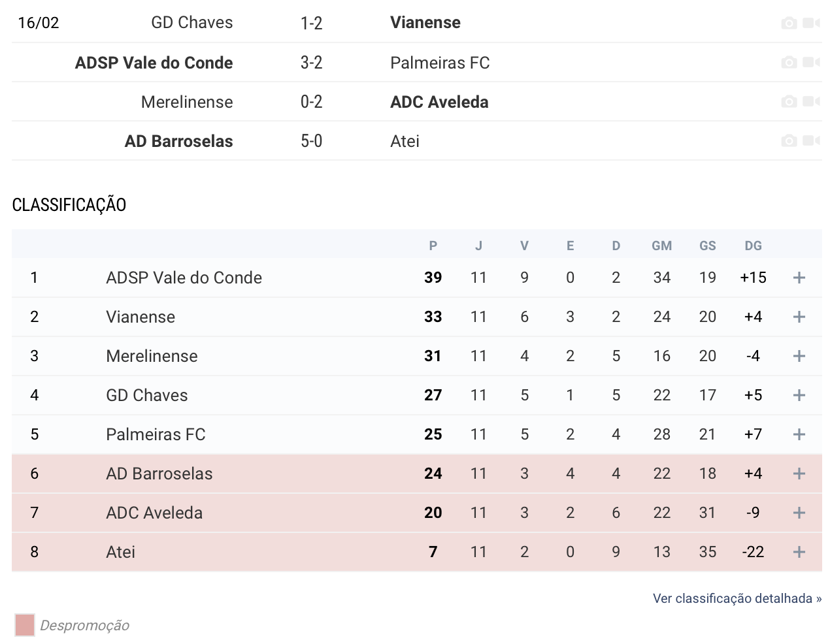Click camera icon for Merelinense vs ADC Aveleda

pos(789,101)
